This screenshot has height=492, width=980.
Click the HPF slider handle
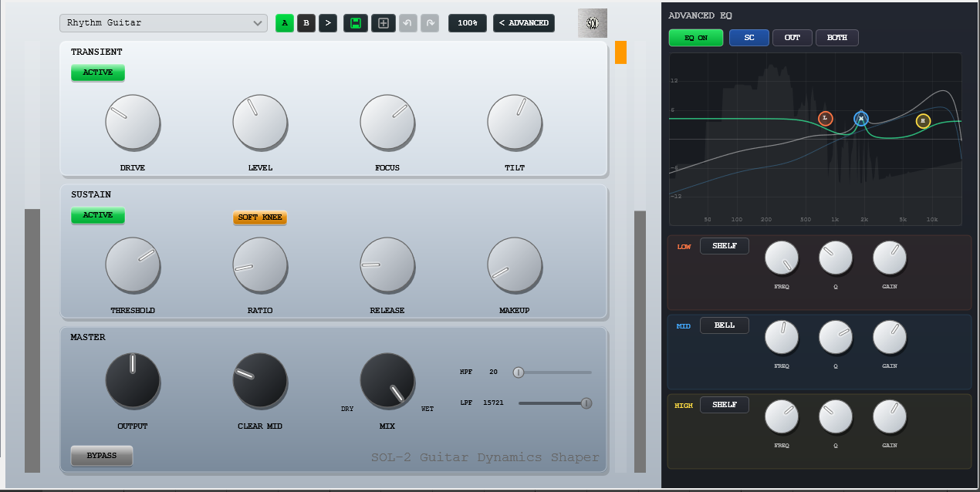(x=519, y=372)
